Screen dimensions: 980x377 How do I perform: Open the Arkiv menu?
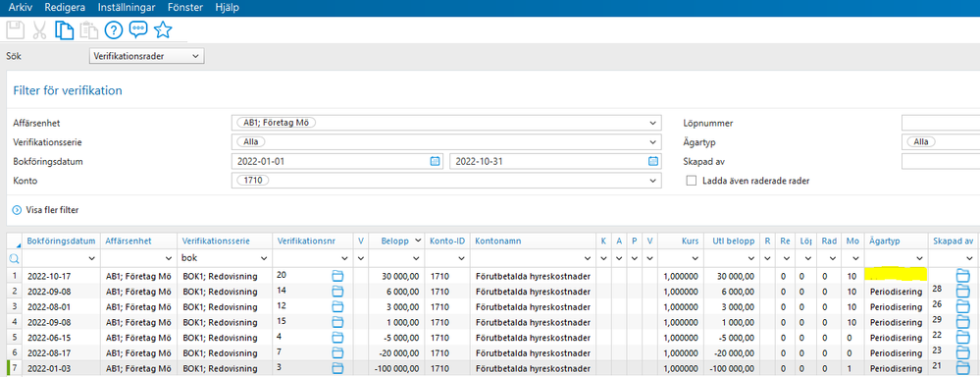click(20, 8)
